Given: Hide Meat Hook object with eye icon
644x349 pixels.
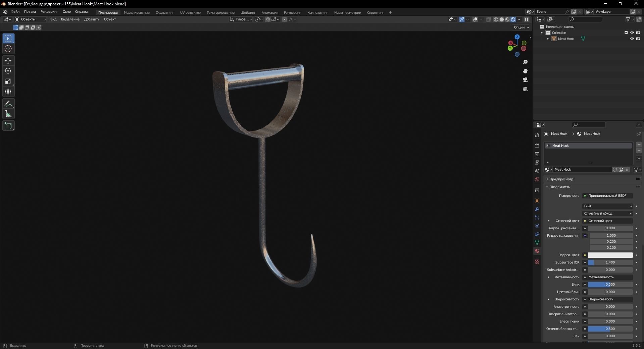Looking at the screenshot, I should coord(632,39).
